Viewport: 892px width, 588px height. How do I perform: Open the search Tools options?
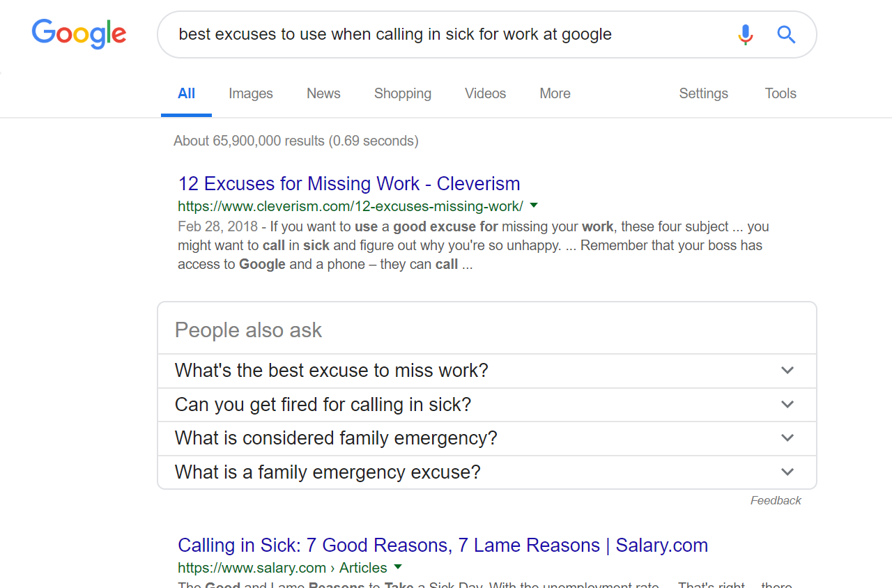tap(780, 93)
